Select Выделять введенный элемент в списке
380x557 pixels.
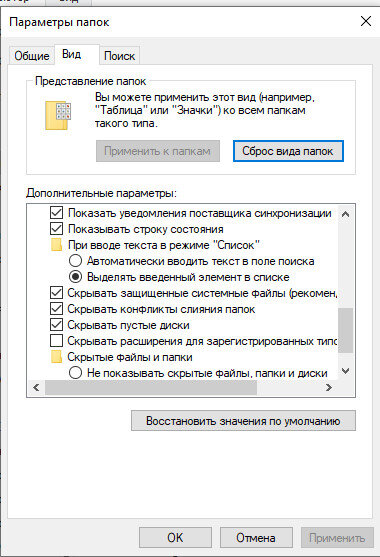pos(75,277)
